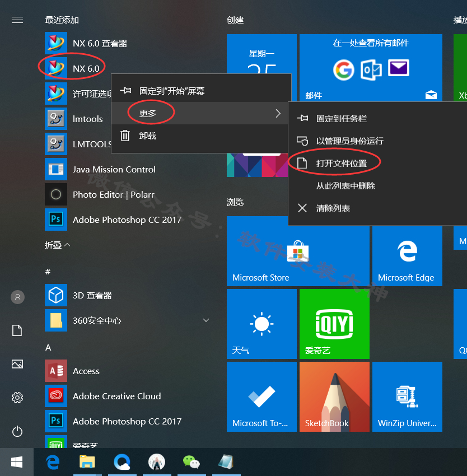The image size is (467, 476).
Task: Open Adobe Photoshop CC 2017 in recently added
Action: click(56, 220)
